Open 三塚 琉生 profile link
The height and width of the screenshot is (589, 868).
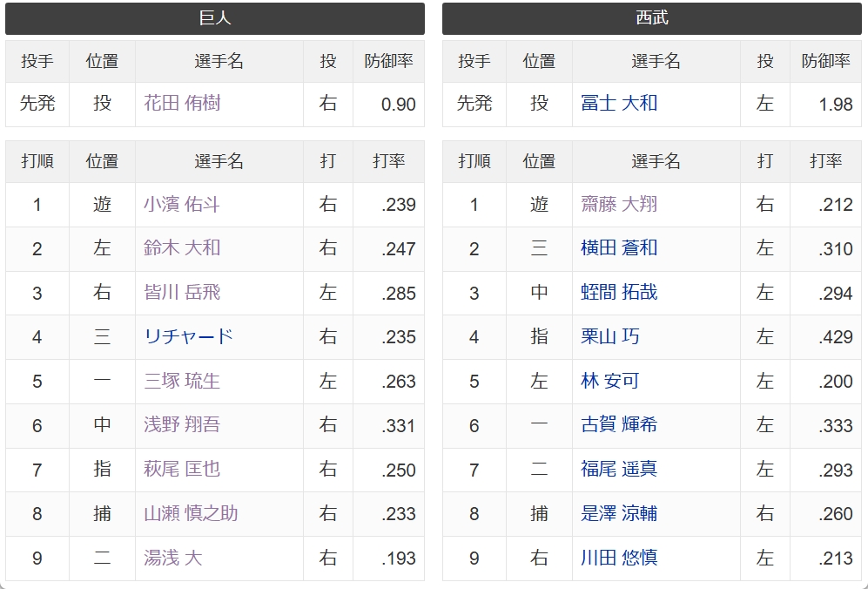point(182,382)
